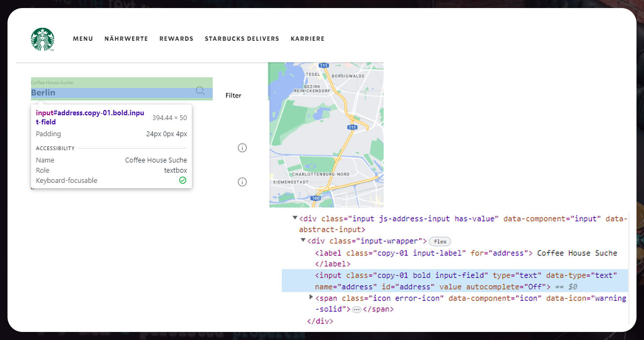
Task: Click the upper info circle icon
Action: [x=242, y=148]
